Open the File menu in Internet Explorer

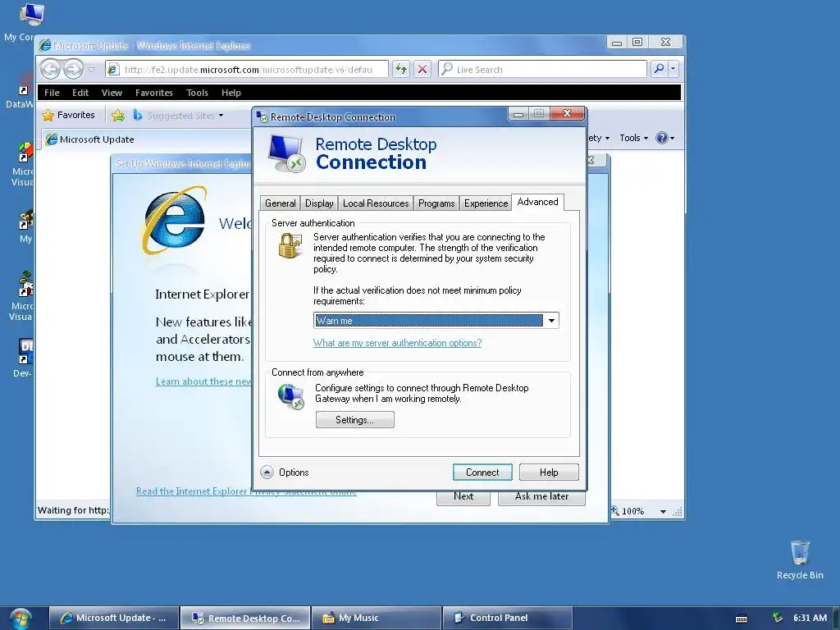tap(52, 93)
